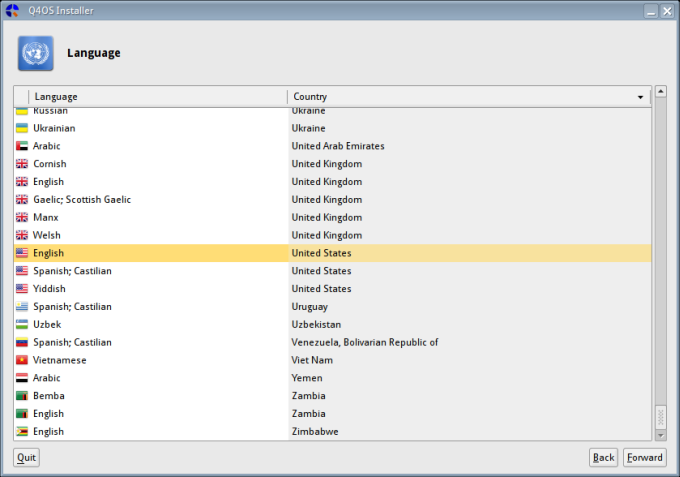
Task: Click the Vietnam flag icon
Action: tap(22, 360)
